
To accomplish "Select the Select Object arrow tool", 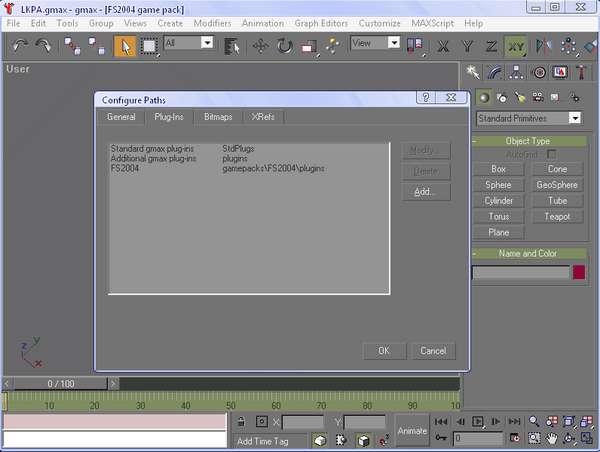I will (x=125, y=45).
